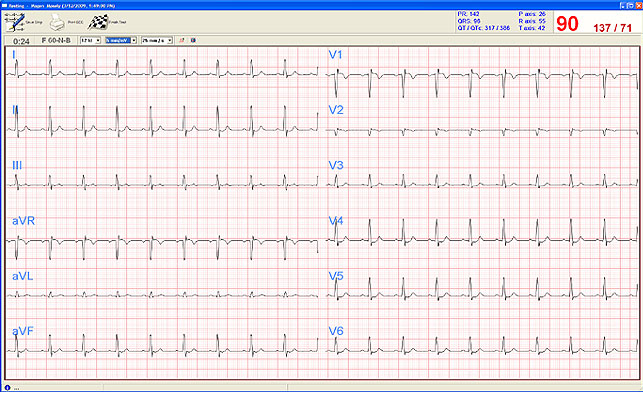Image resolution: width=643 pixels, height=394 pixels.
Task: Click the small blue icon at toolbar end
Action: click(193, 41)
